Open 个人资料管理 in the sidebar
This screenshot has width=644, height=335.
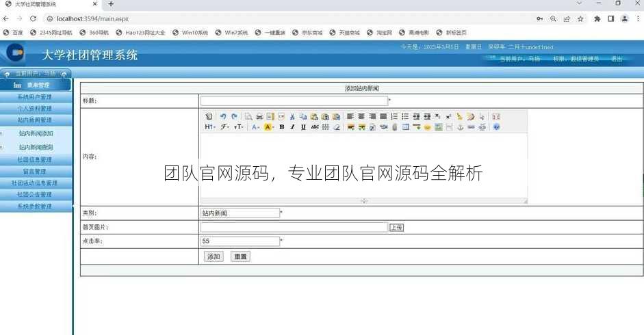(36, 109)
